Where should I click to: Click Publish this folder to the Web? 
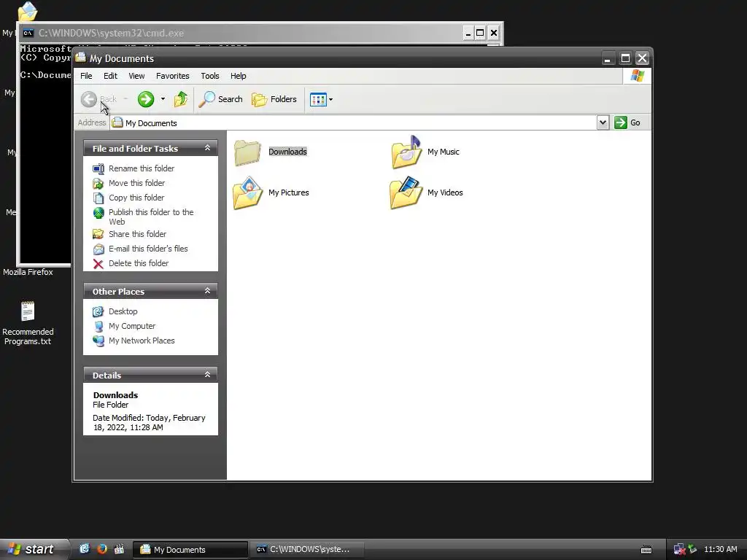click(x=151, y=217)
